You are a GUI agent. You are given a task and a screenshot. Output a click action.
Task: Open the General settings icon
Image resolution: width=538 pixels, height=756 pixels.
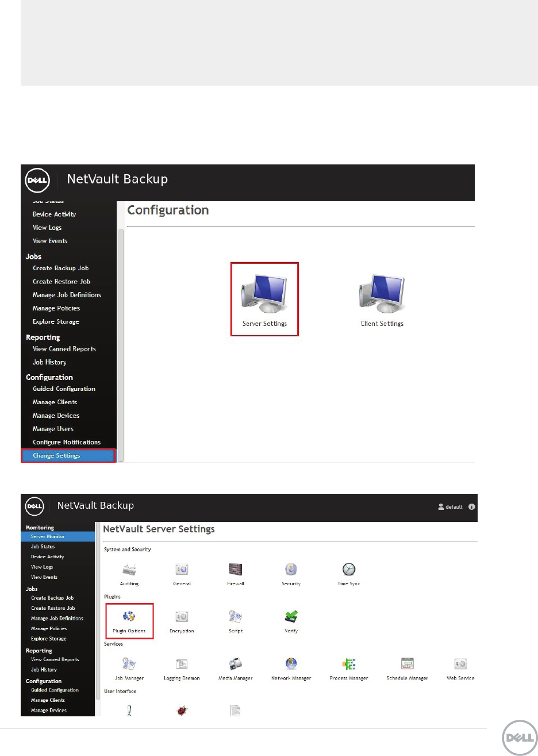182,574
